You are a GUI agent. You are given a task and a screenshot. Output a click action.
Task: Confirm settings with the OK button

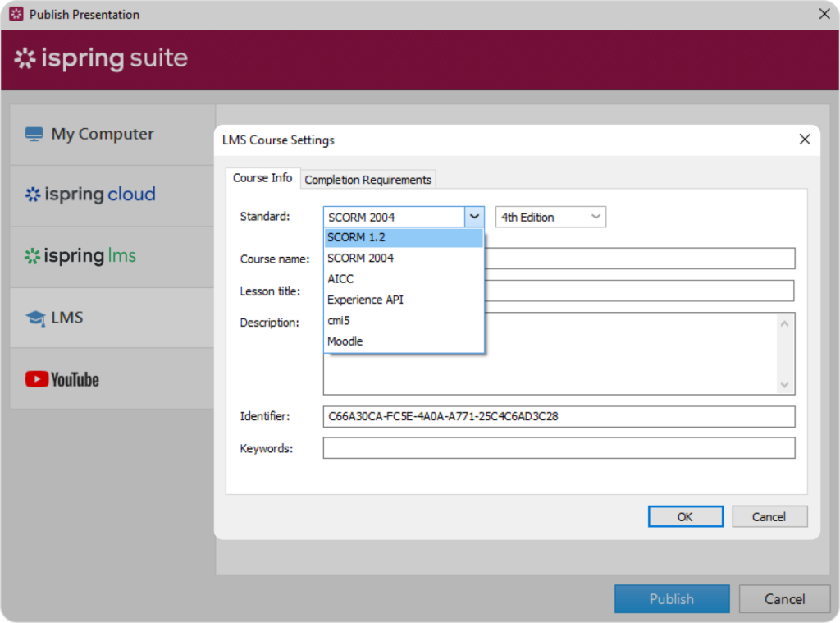[685, 517]
